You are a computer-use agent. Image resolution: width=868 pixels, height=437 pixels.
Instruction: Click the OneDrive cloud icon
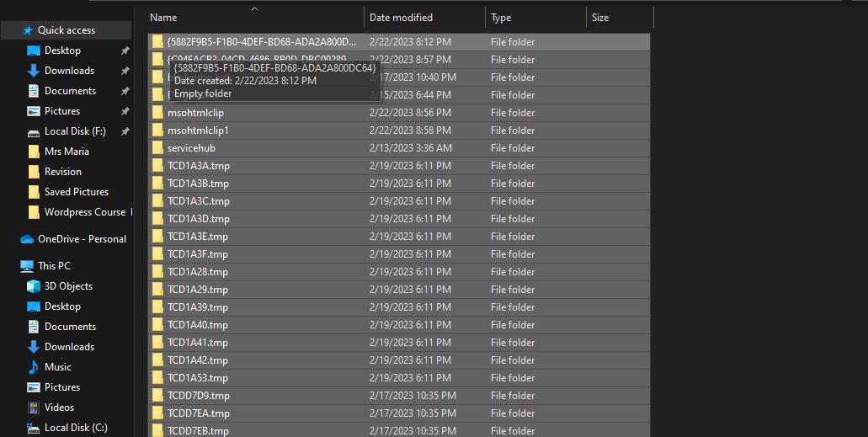click(x=27, y=239)
